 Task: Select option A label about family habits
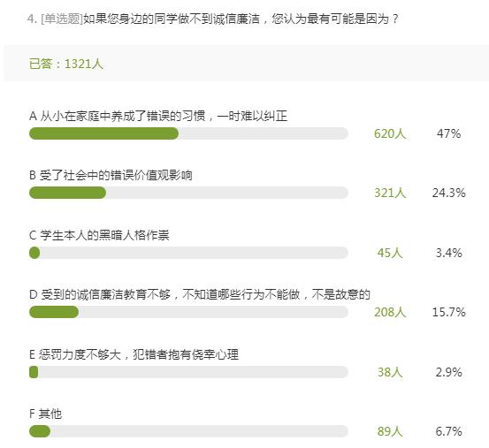(x=158, y=116)
